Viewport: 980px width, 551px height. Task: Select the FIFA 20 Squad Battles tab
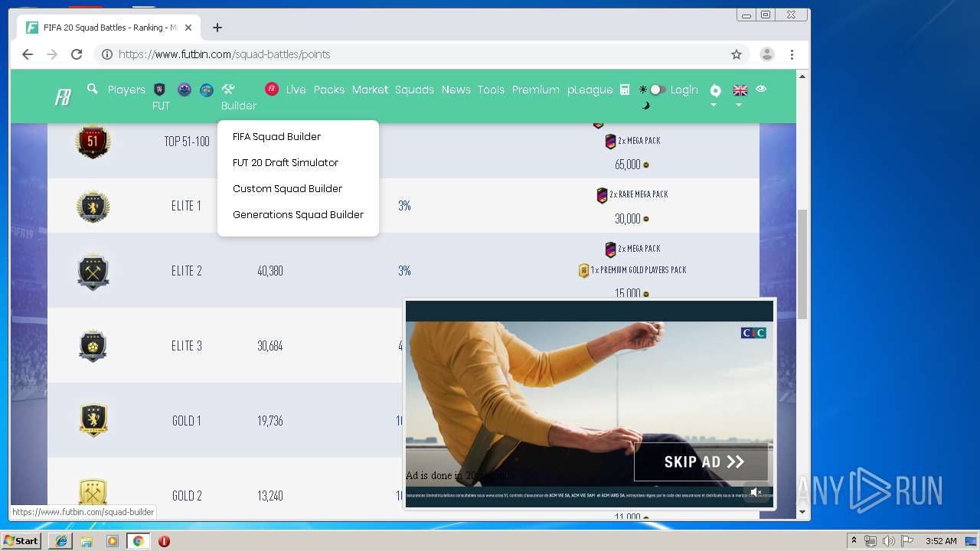point(109,28)
